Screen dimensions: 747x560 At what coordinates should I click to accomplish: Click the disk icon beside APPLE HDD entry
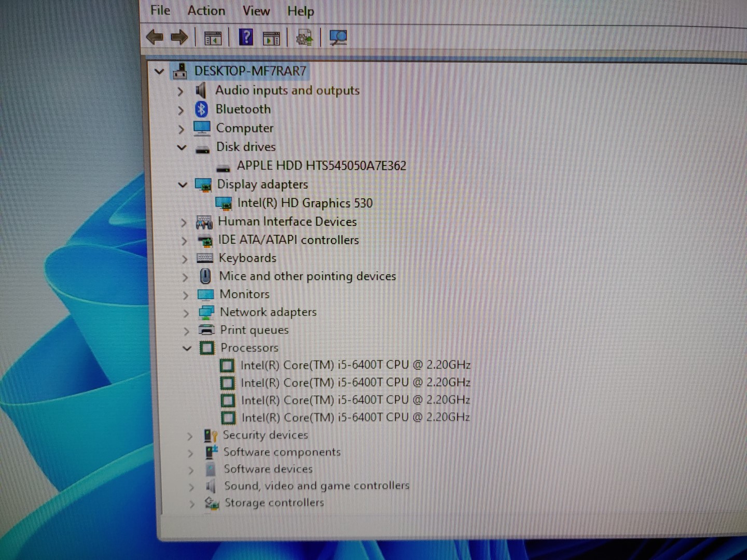point(223,168)
